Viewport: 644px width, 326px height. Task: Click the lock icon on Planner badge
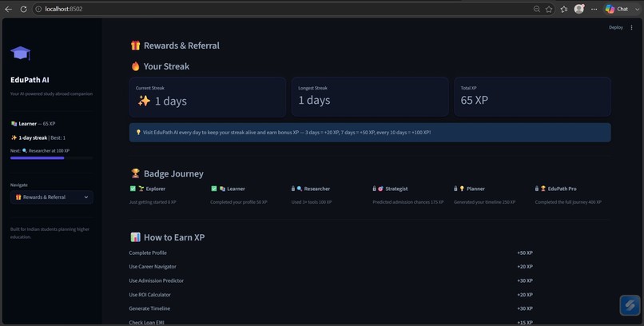click(x=455, y=189)
